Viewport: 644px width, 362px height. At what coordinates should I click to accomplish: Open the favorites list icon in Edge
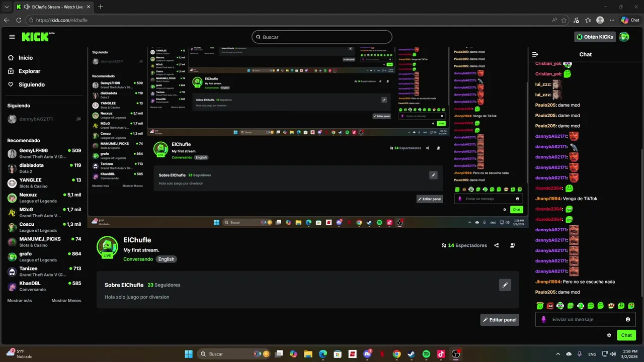tap(588, 20)
